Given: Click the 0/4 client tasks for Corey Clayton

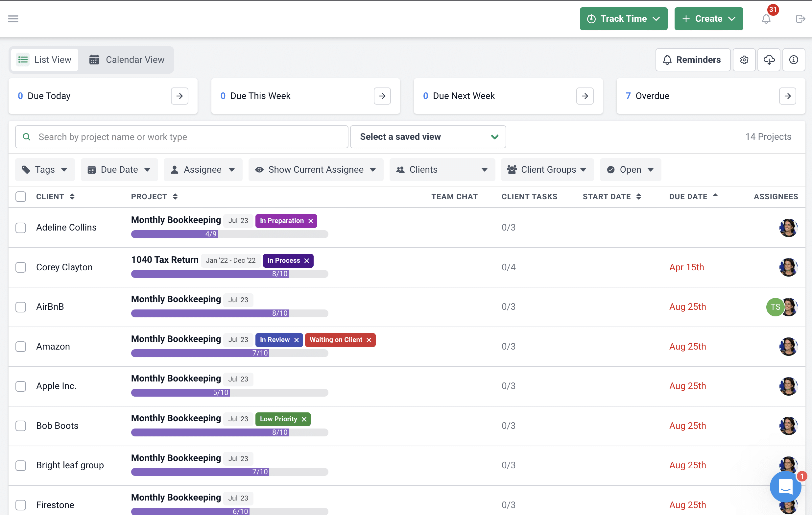Looking at the screenshot, I should click(x=509, y=267).
